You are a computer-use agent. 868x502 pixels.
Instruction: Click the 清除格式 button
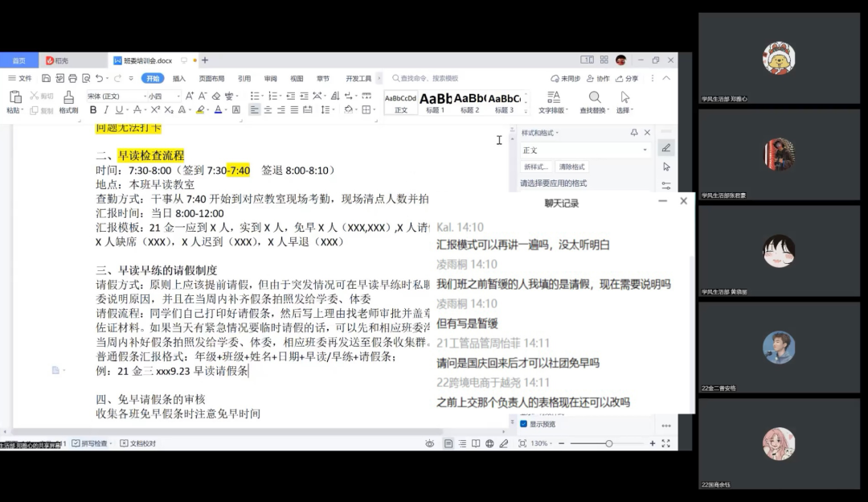(x=572, y=167)
